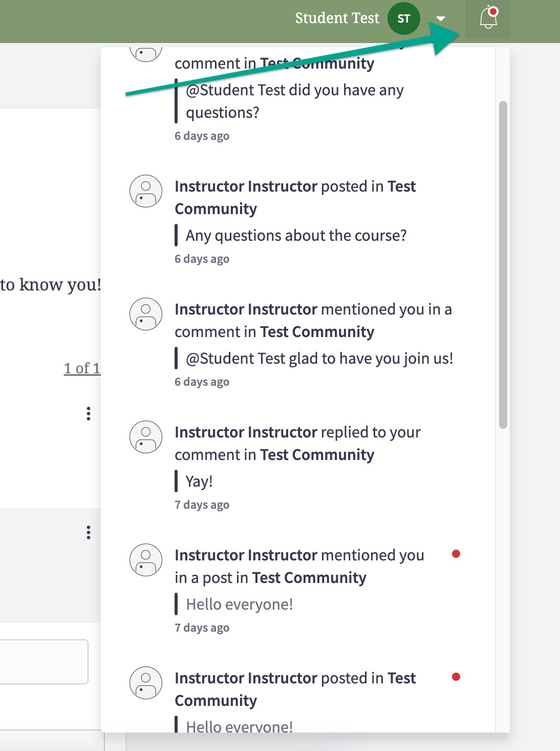Image resolution: width=560 pixels, height=751 pixels.
Task: Open the Test Community link in a notification
Action: point(317,331)
